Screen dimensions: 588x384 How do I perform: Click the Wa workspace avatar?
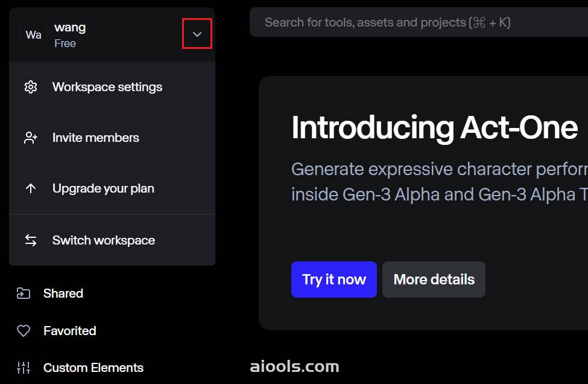pyautogui.click(x=33, y=35)
